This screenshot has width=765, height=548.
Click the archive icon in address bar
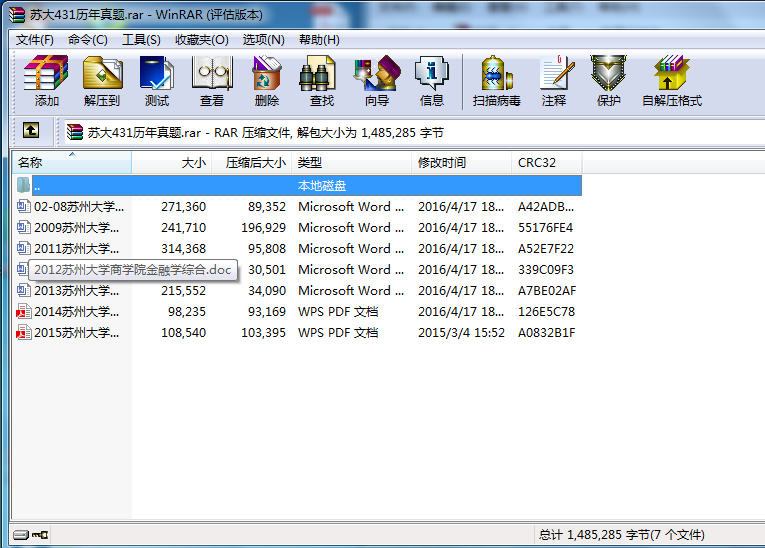pos(75,132)
